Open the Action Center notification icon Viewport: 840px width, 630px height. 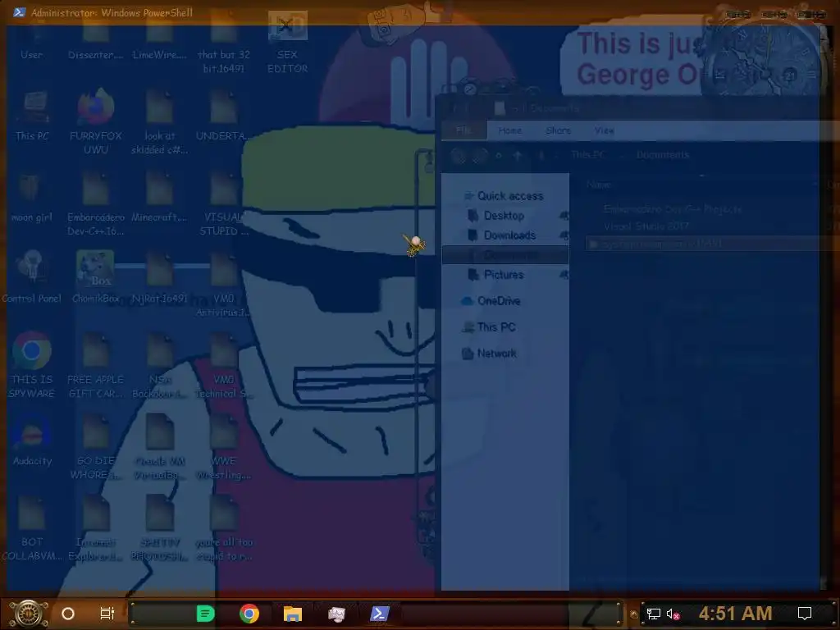805,614
